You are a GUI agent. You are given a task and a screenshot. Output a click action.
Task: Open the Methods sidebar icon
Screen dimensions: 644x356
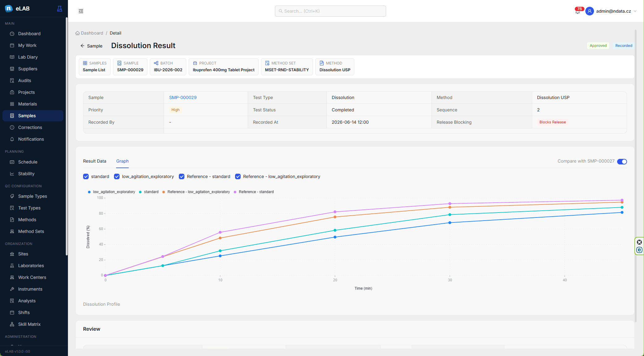tap(12, 220)
